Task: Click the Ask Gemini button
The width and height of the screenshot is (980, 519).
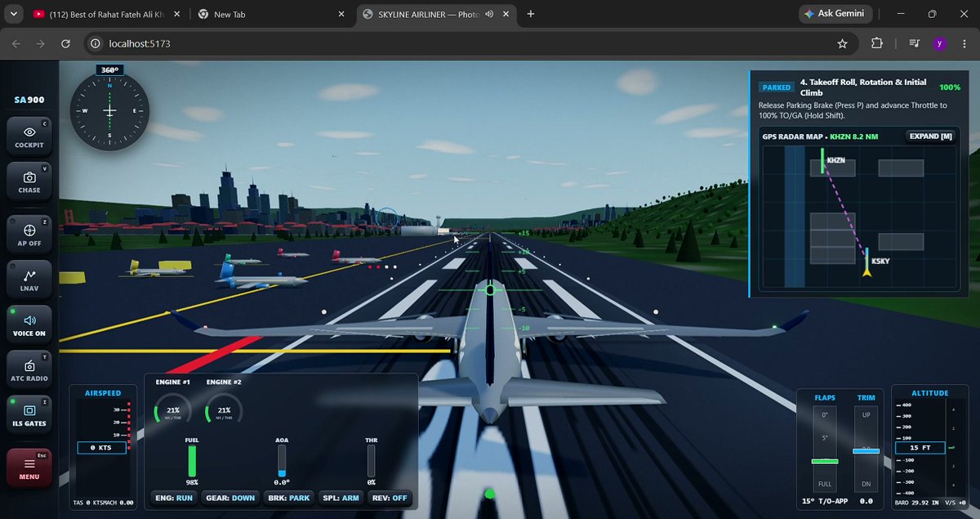Action: point(835,14)
